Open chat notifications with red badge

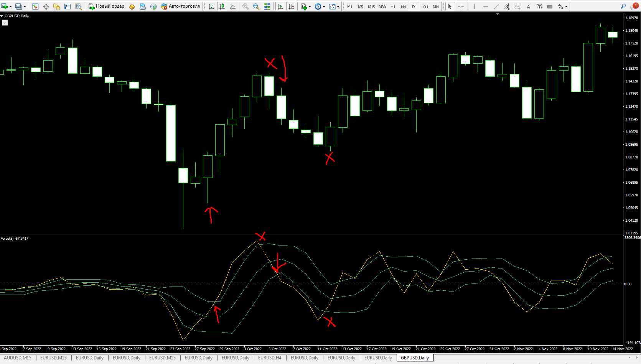pyautogui.click(x=634, y=7)
